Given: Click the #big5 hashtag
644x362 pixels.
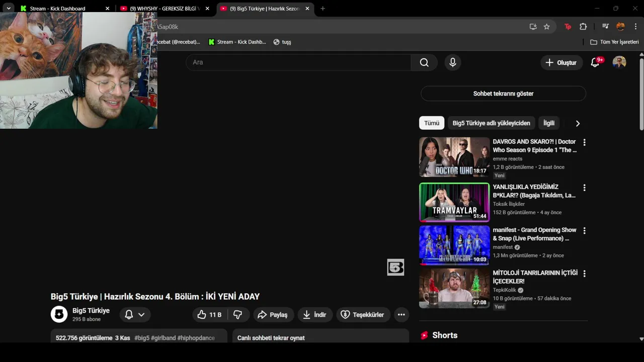Looking at the screenshot, I should click(142, 338).
